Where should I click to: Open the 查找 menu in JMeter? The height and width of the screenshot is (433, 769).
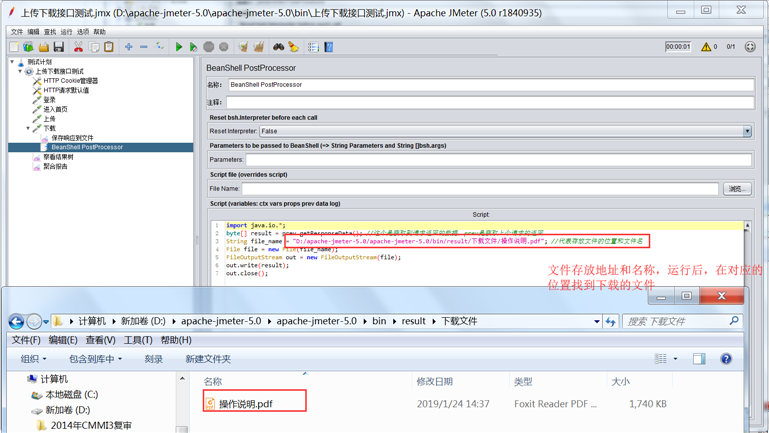pos(50,32)
